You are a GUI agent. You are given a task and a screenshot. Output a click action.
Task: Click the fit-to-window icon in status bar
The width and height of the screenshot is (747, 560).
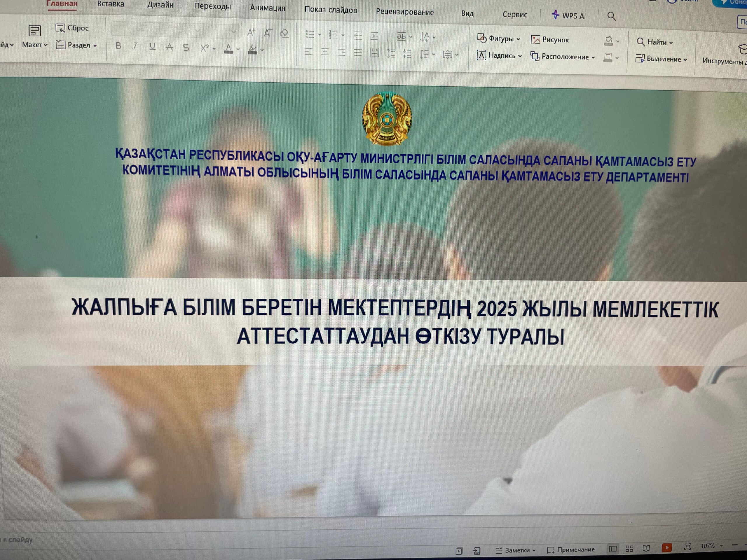tap(687, 546)
